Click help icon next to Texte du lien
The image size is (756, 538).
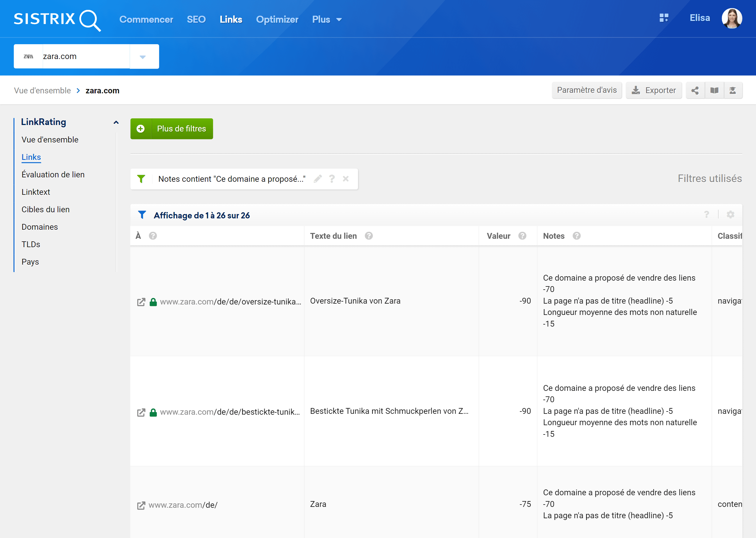(x=369, y=236)
